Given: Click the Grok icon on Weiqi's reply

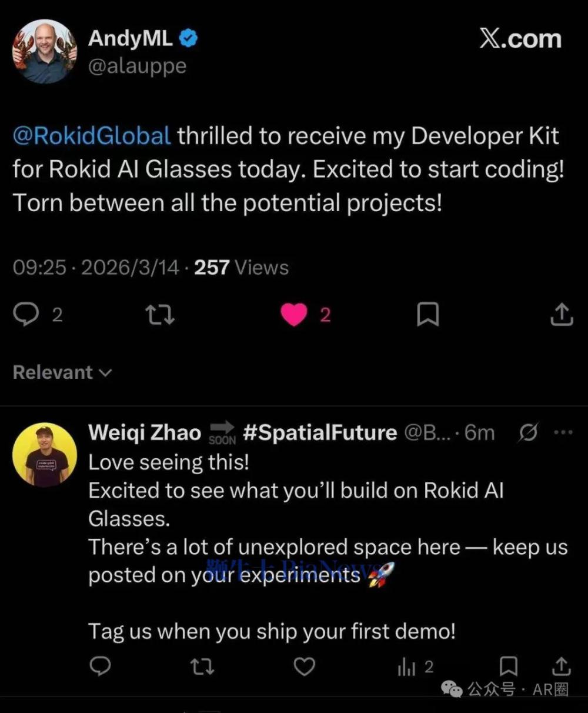Looking at the screenshot, I should 528,433.
